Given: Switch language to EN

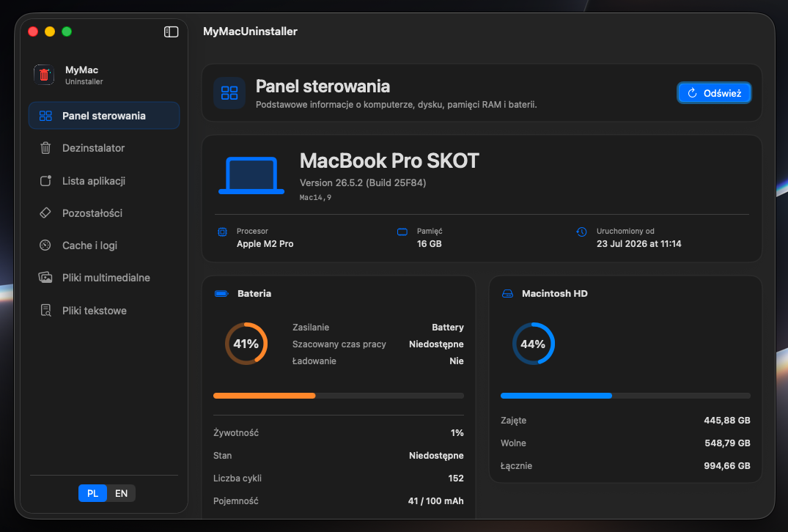Looking at the screenshot, I should [x=121, y=493].
